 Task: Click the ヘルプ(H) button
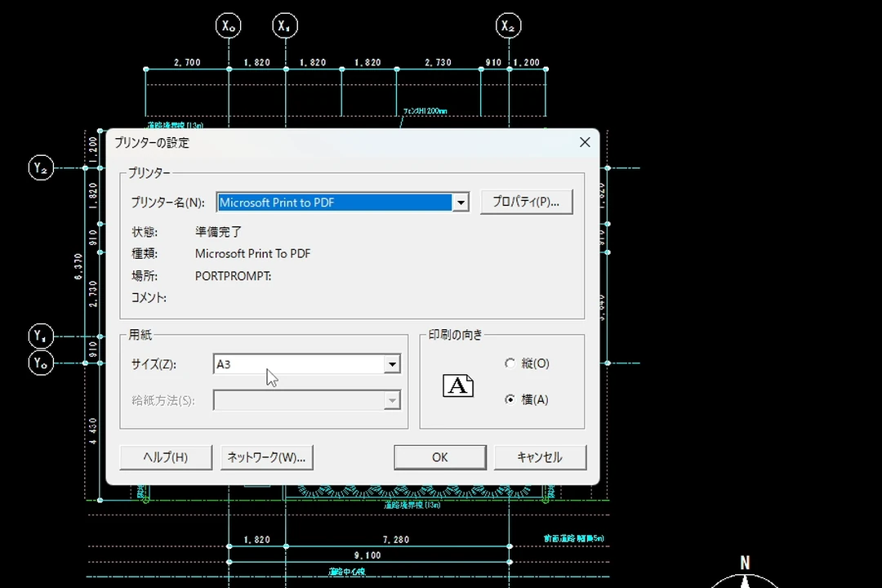(x=166, y=457)
